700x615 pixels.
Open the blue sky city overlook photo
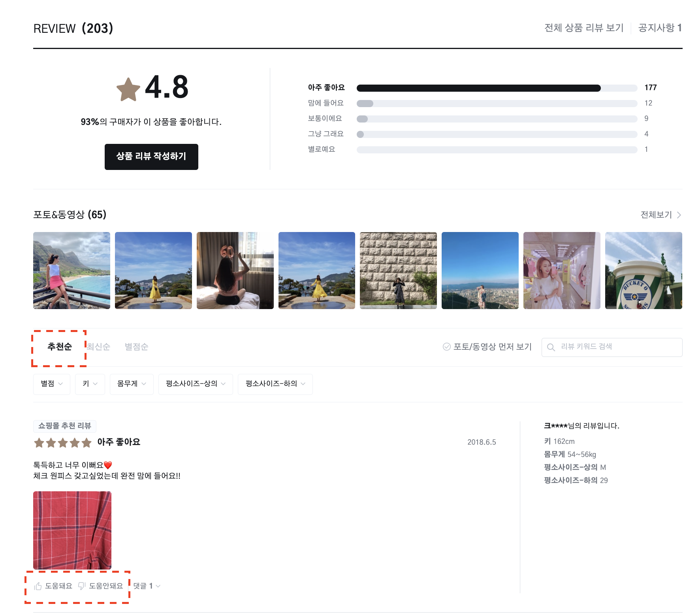480,271
